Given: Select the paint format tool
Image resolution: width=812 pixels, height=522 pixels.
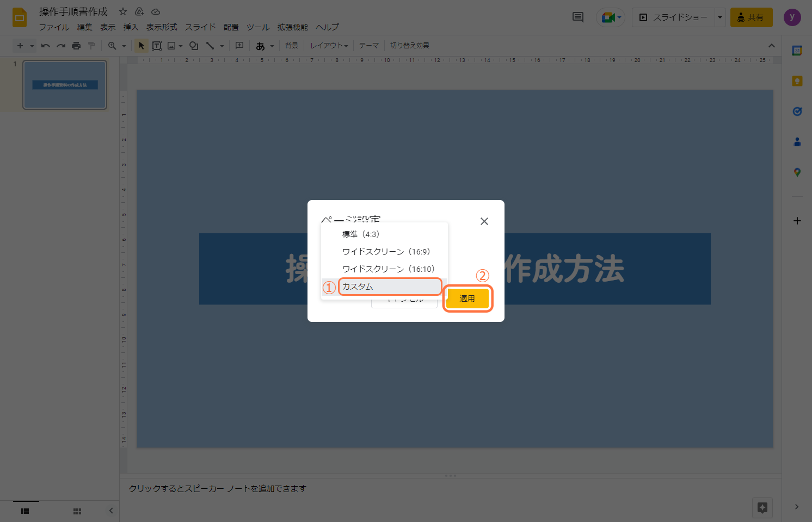Looking at the screenshot, I should [91, 46].
